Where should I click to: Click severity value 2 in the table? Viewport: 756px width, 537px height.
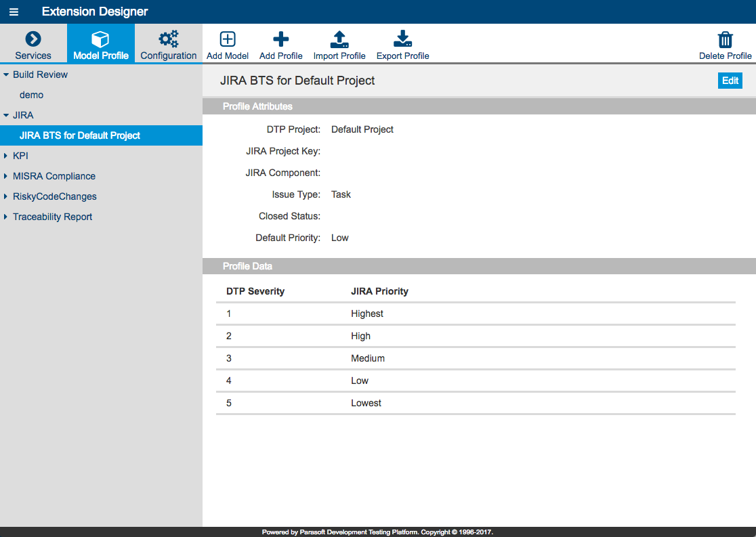(228, 336)
